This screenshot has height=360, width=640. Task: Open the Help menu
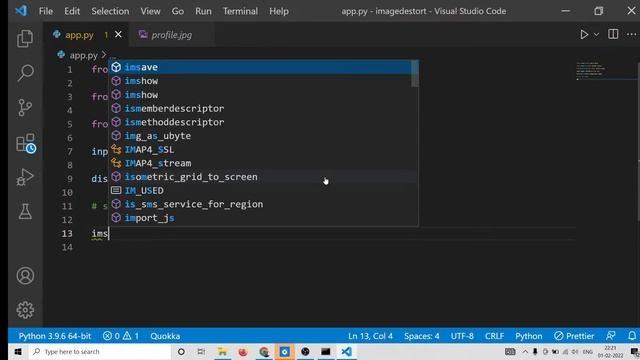279,11
